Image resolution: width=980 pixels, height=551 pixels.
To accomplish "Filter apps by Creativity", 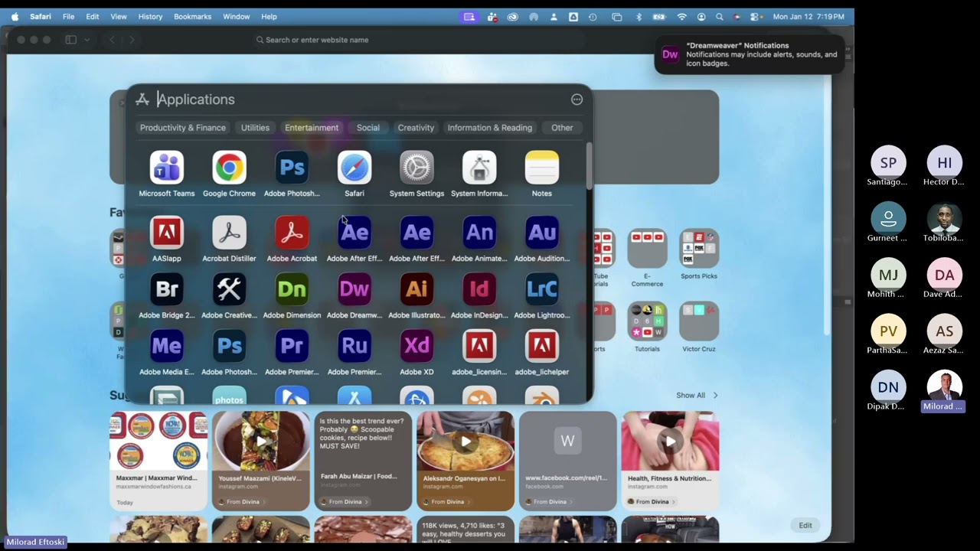I will pyautogui.click(x=416, y=128).
